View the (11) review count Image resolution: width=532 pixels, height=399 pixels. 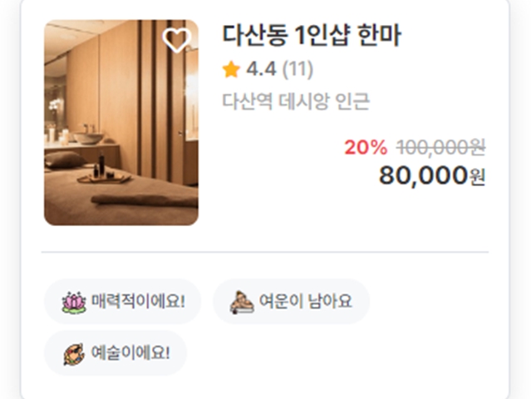(298, 69)
